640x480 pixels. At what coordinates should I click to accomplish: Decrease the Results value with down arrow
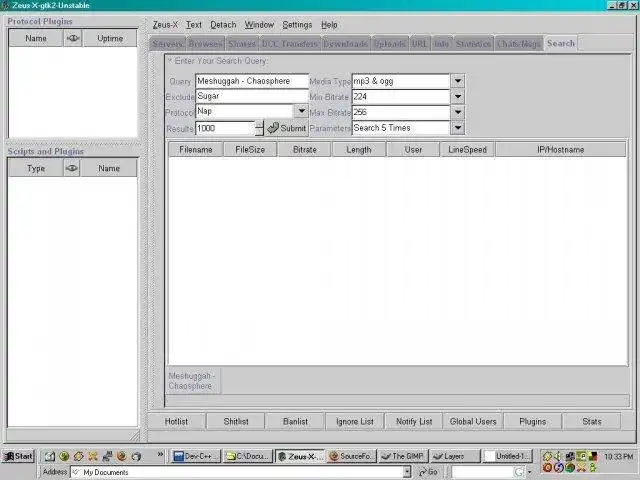260,132
